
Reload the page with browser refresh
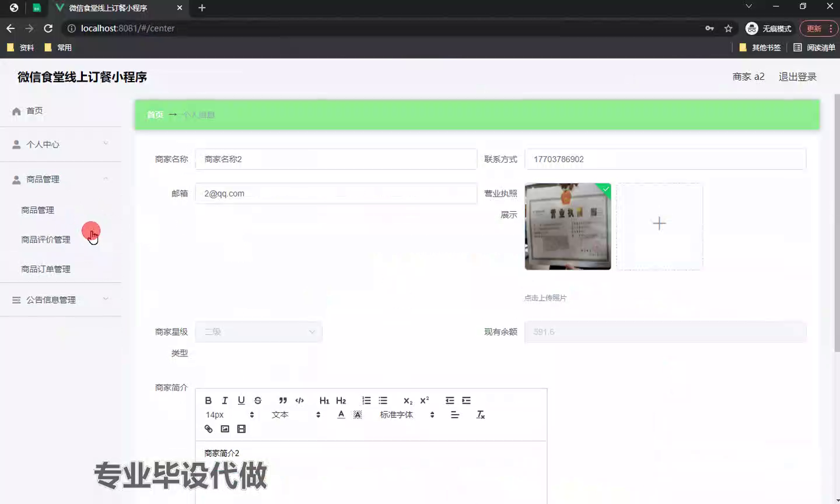point(48,29)
